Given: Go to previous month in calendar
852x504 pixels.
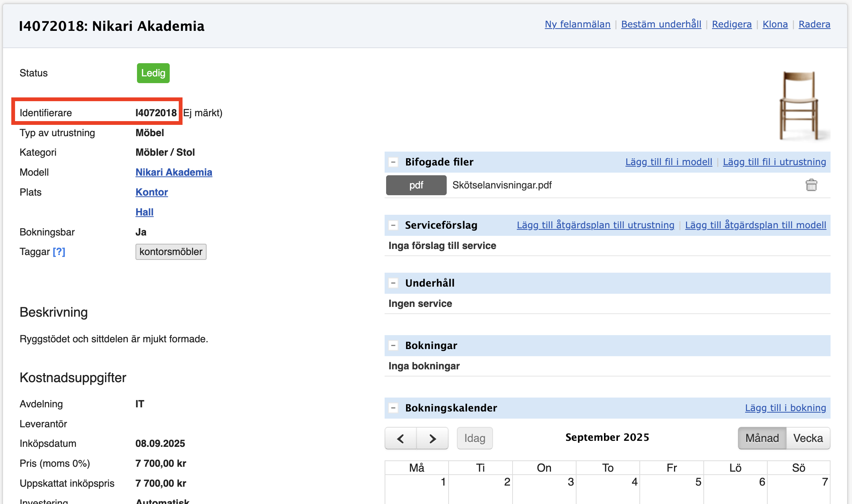Looking at the screenshot, I should (x=401, y=438).
